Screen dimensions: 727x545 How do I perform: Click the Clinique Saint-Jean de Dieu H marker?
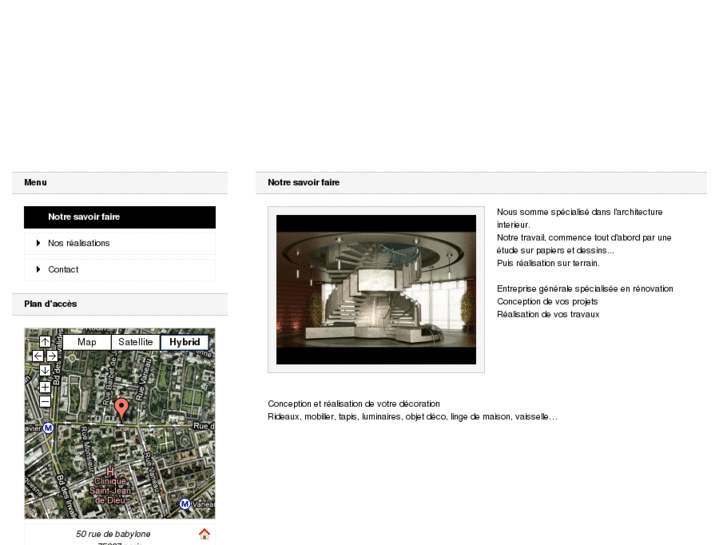click(110, 472)
